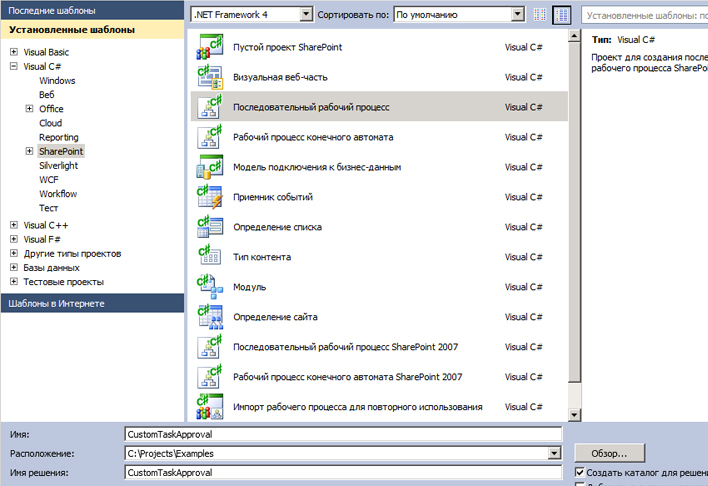Toggle Создать каталог для решения checkbox
The height and width of the screenshot is (486, 708).
click(580, 472)
